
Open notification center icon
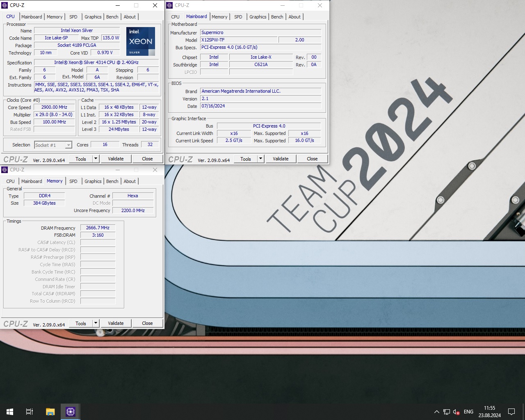511,412
